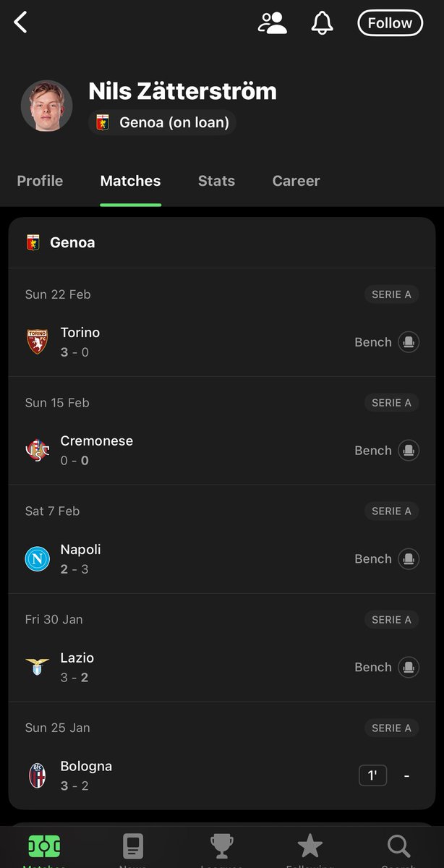Tap the 1' minutes played badge
444x868 pixels.
coord(372,776)
